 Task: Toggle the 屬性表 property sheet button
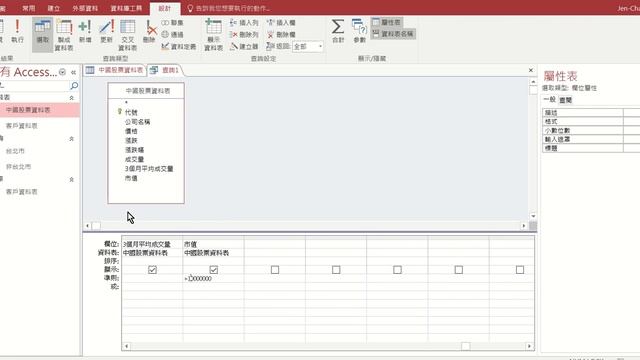tap(387, 22)
